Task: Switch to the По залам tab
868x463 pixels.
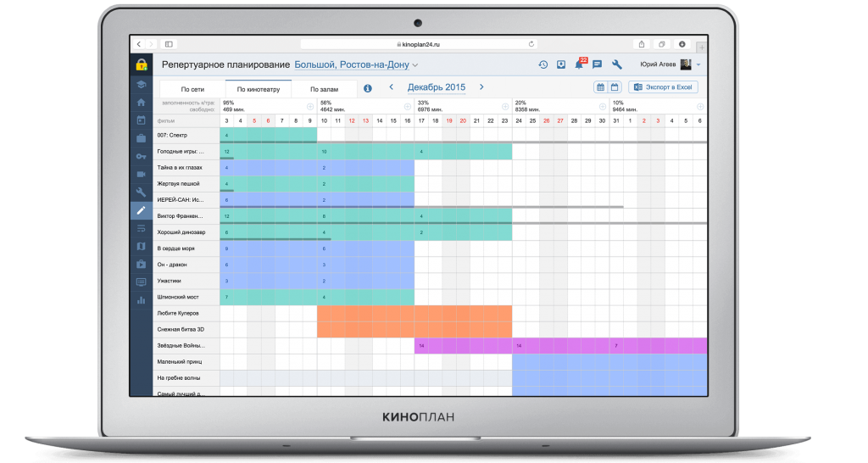Action: coord(324,88)
